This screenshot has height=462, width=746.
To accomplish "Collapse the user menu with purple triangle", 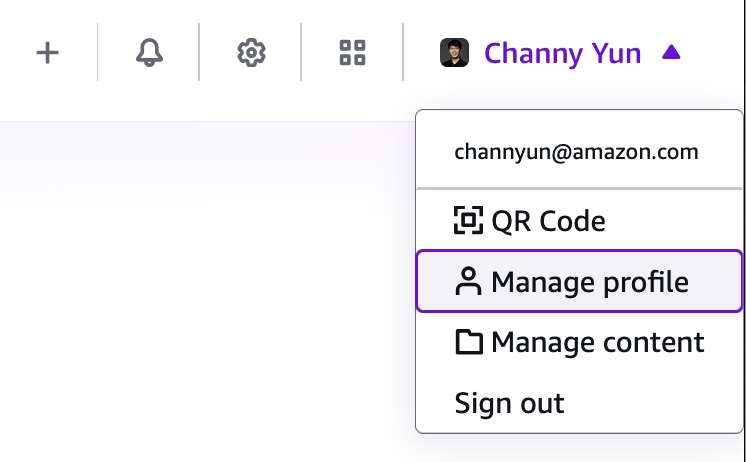I will [x=671, y=52].
